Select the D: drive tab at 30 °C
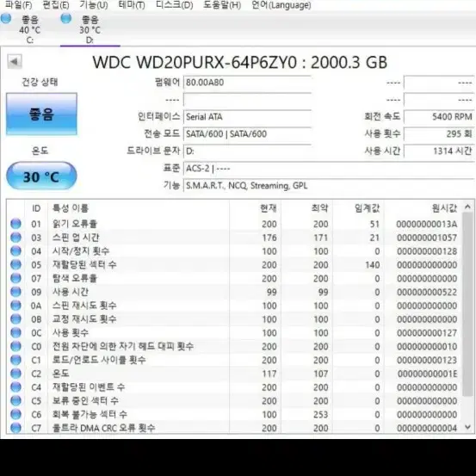 pyautogui.click(x=90, y=30)
